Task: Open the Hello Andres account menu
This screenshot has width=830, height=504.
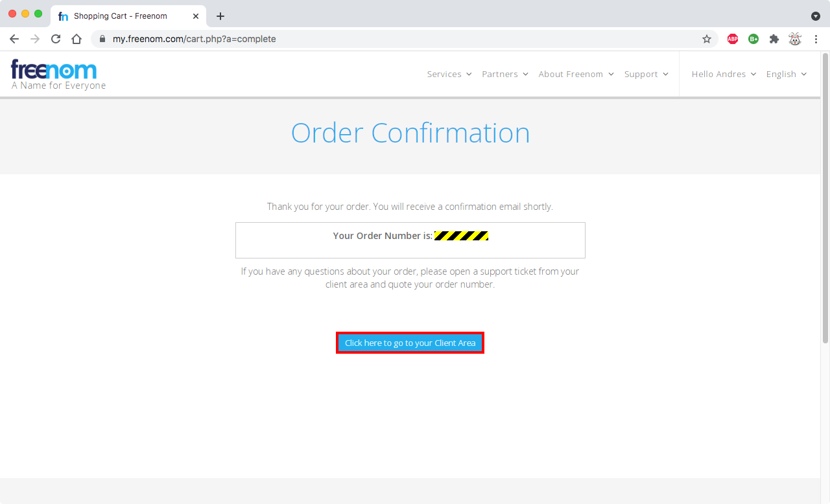Action: pos(724,74)
